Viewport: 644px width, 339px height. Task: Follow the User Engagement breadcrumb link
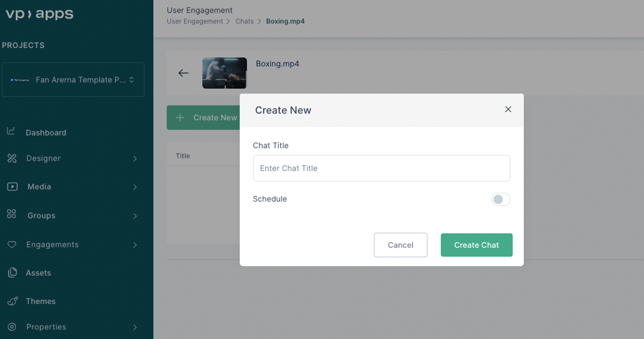(x=195, y=21)
